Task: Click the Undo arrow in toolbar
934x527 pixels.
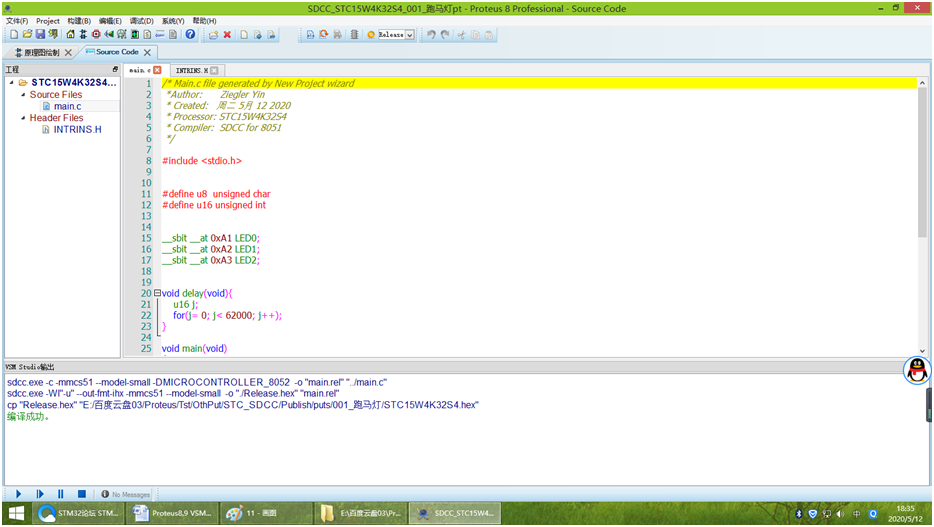Action: [x=430, y=34]
